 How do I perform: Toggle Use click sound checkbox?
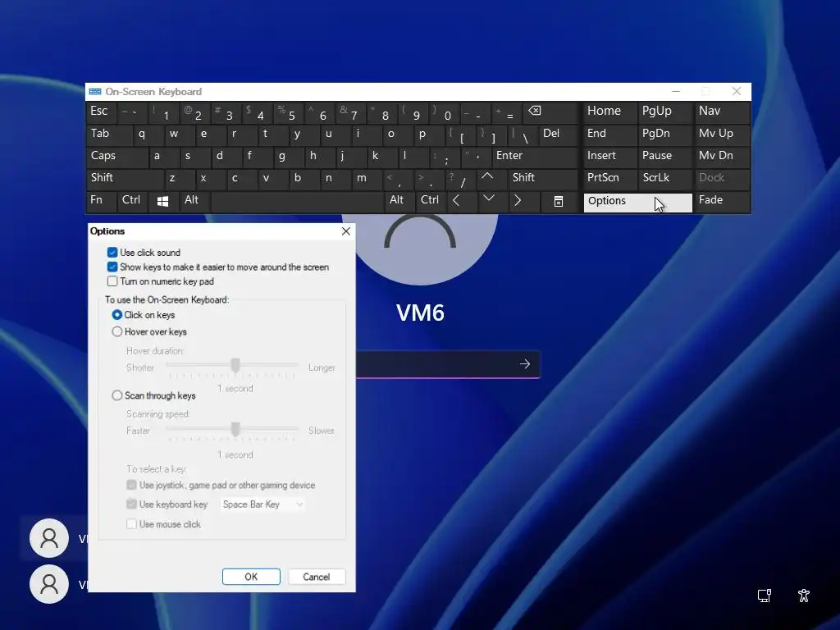point(112,253)
